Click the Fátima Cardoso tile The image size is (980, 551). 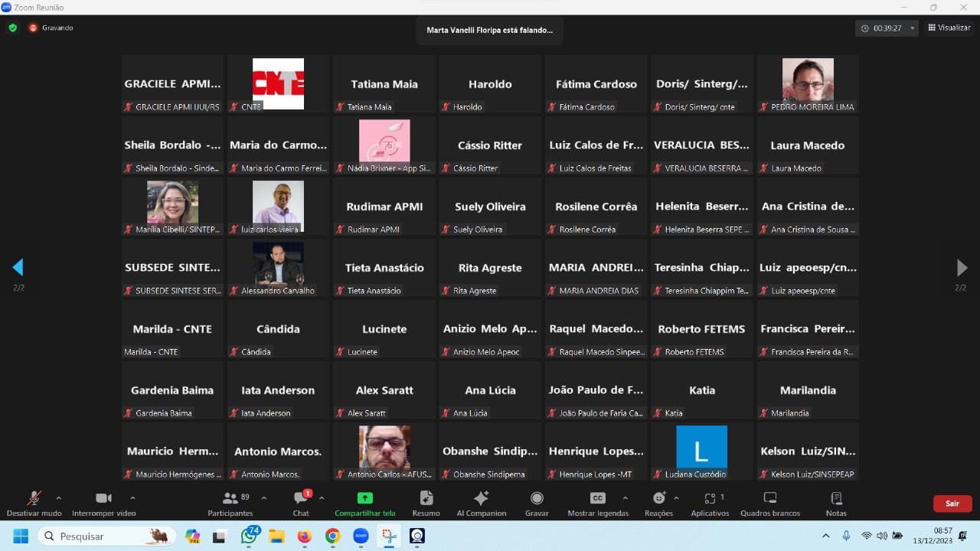click(x=596, y=83)
